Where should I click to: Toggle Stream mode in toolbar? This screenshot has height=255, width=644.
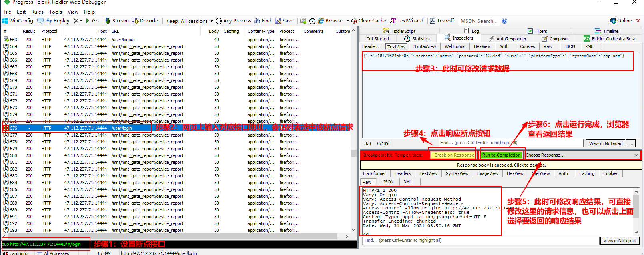(x=117, y=21)
